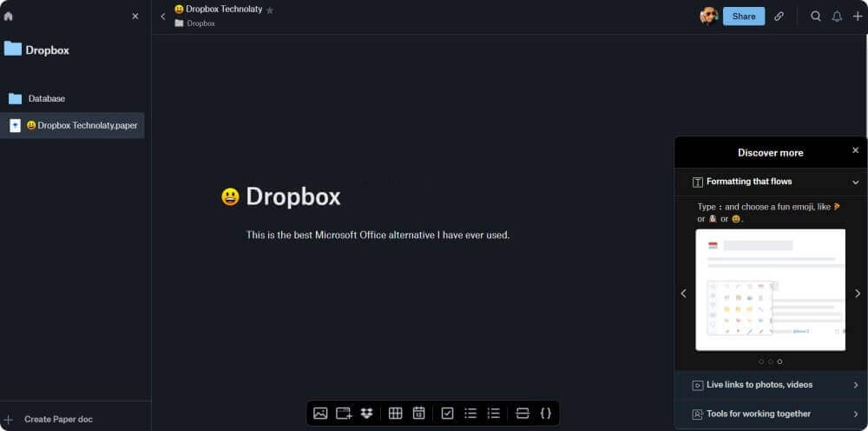The width and height of the screenshot is (868, 431).
Task: Copy the document link via chain icon
Action: [779, 17]
